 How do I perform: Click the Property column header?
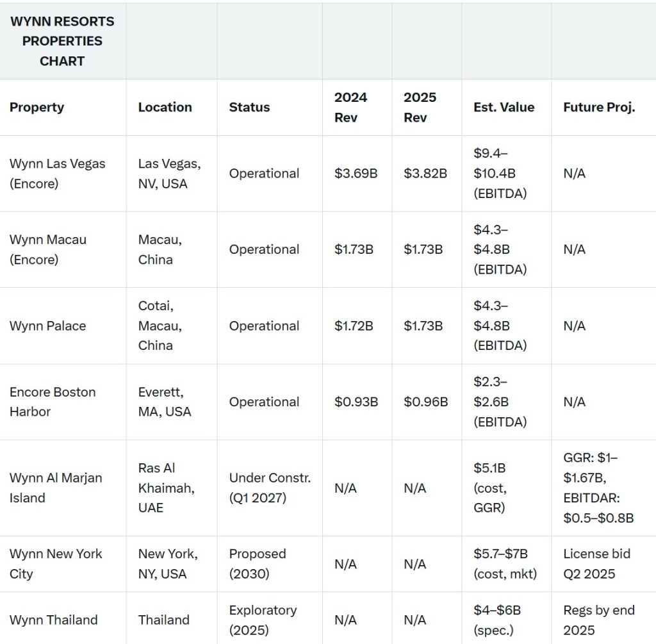point(37,107)
